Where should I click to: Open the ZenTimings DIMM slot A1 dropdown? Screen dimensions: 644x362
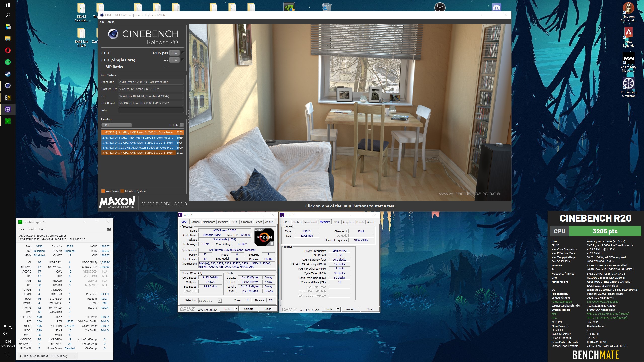[48, 356]
